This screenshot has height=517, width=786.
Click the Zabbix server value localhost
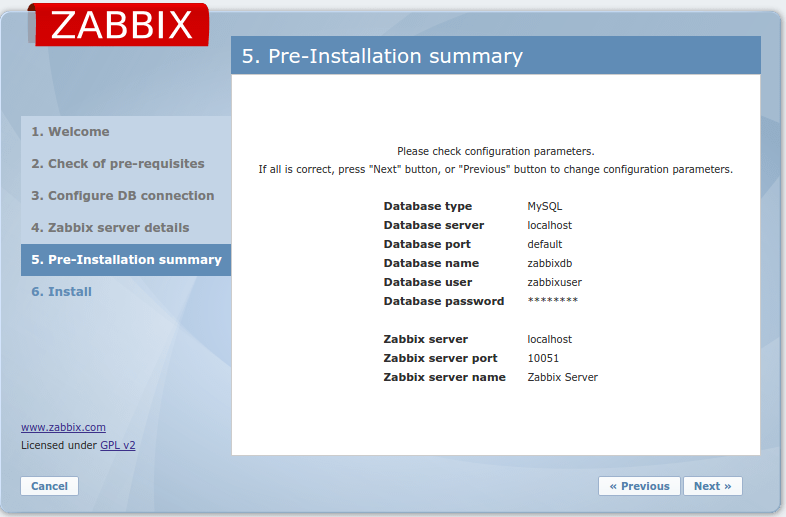pyautogui.click(x=549, y=339)
